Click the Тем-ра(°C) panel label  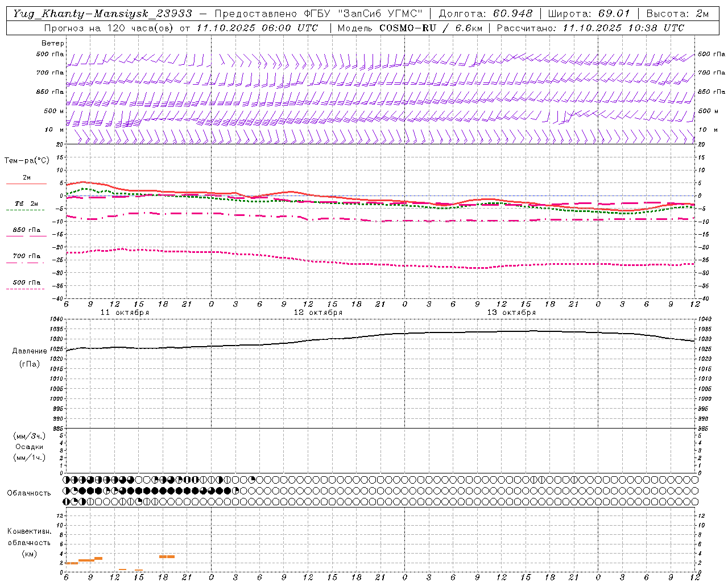pos(27,161)
